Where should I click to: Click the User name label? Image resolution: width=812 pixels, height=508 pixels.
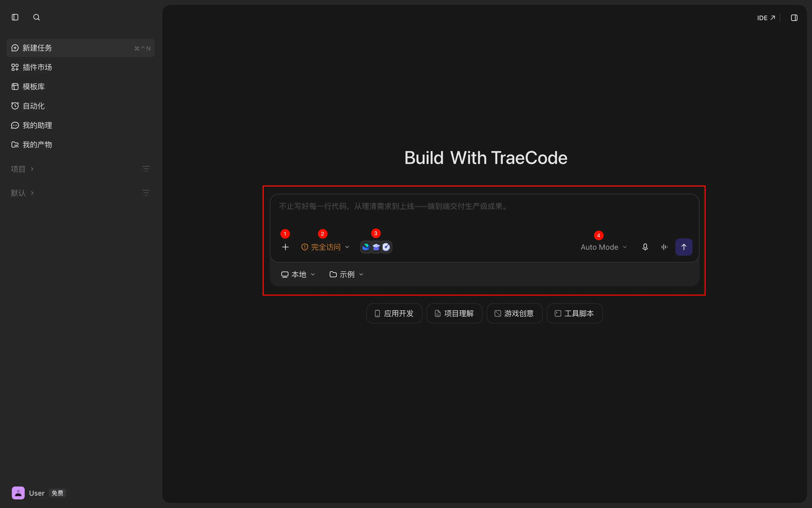(x=37, y=493)
